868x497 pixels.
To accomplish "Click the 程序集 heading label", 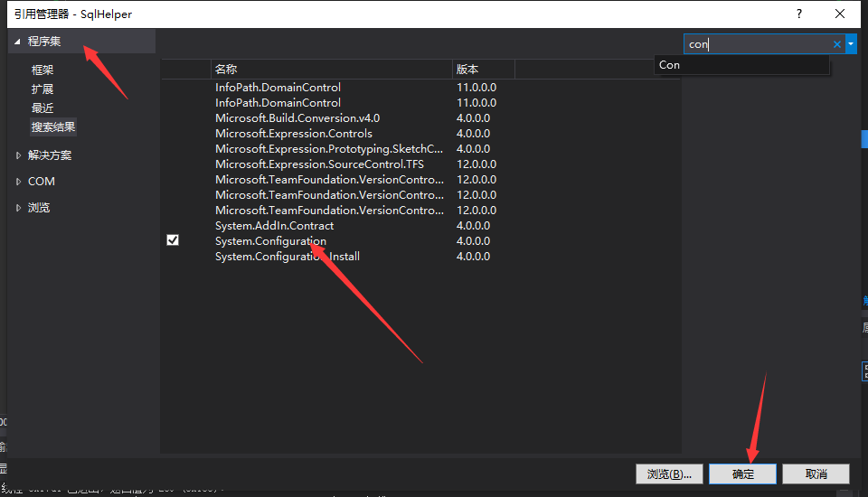I will coord(44,42).
